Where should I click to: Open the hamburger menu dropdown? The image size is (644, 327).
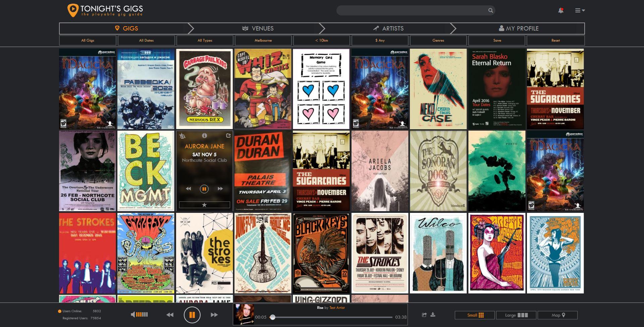(x=580, y=10)
